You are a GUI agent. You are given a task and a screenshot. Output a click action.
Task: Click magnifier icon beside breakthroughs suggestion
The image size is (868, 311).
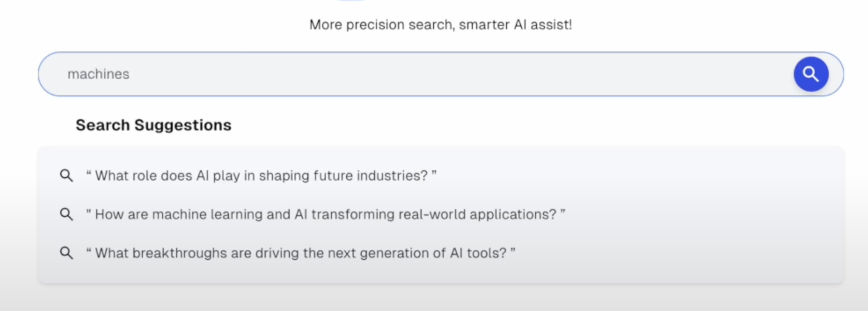coord(67,253)
